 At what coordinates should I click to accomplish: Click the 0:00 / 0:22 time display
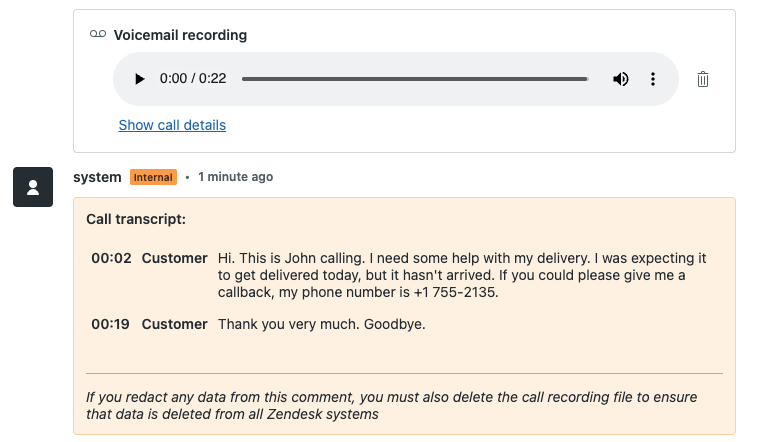coord(193,79)
